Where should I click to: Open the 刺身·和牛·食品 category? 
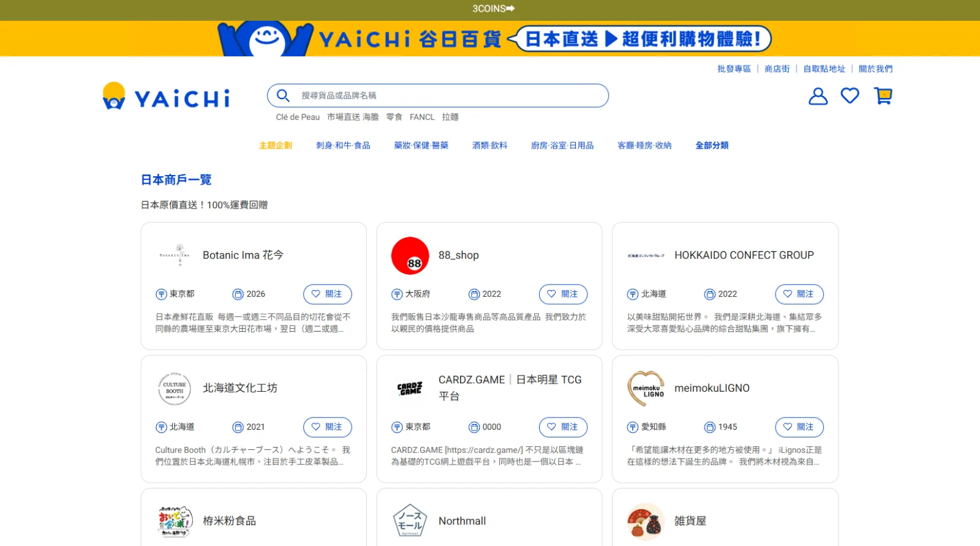343,146
